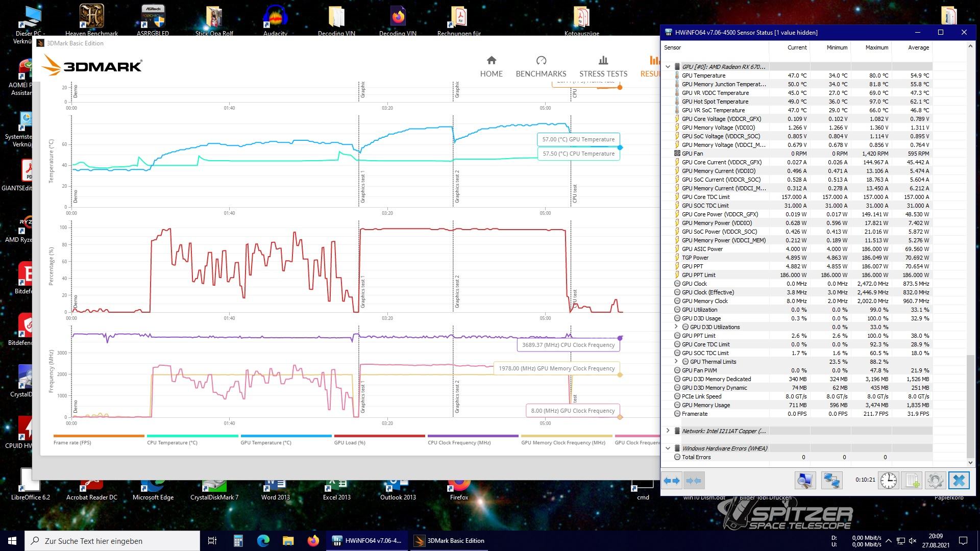Click the logging sheet with plus icon
The width and height of the screenshot is (980, 551).
(912, 481)
